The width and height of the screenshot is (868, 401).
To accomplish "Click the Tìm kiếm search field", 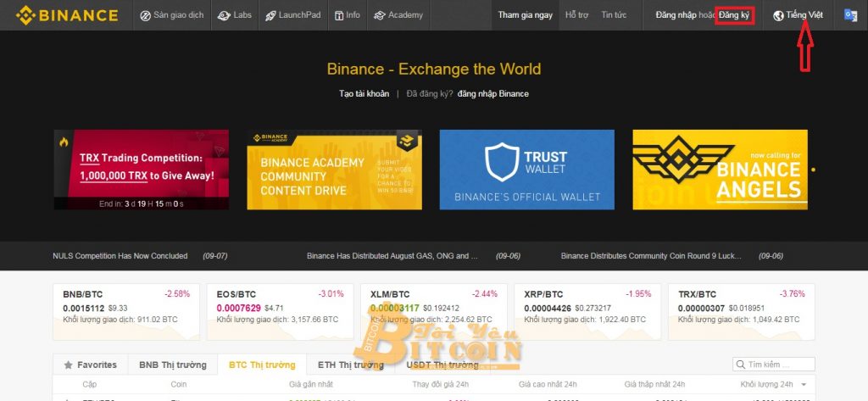I will pyautogui.click(x=773, y=365).
